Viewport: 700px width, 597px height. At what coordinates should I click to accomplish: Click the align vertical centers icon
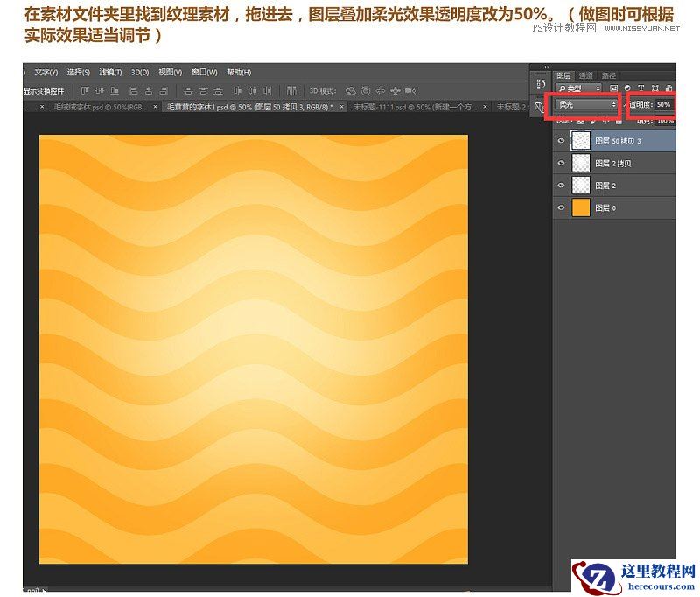pos(100,91)
